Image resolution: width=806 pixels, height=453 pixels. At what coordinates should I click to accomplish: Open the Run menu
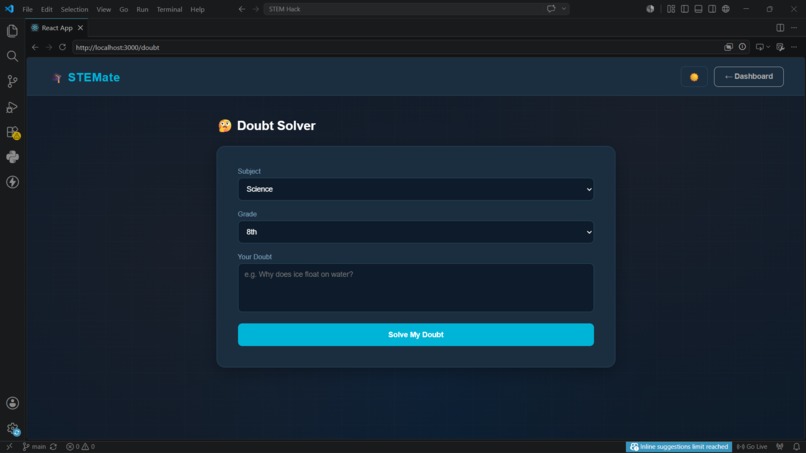pos(142,9)
